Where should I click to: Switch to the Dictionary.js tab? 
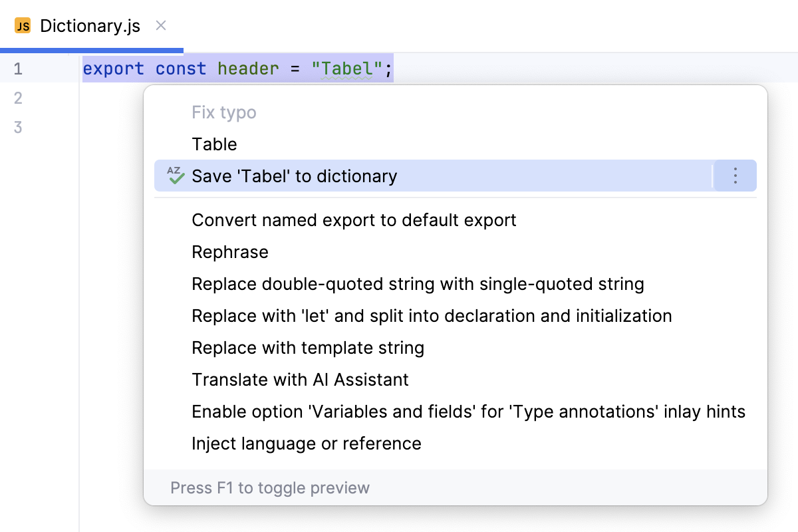[90, 27]
